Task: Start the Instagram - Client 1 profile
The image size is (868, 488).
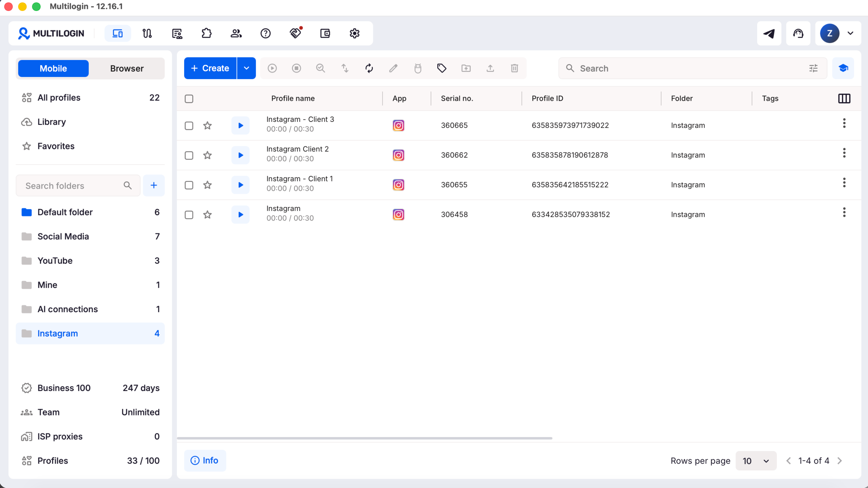Action: coord(240,185)
